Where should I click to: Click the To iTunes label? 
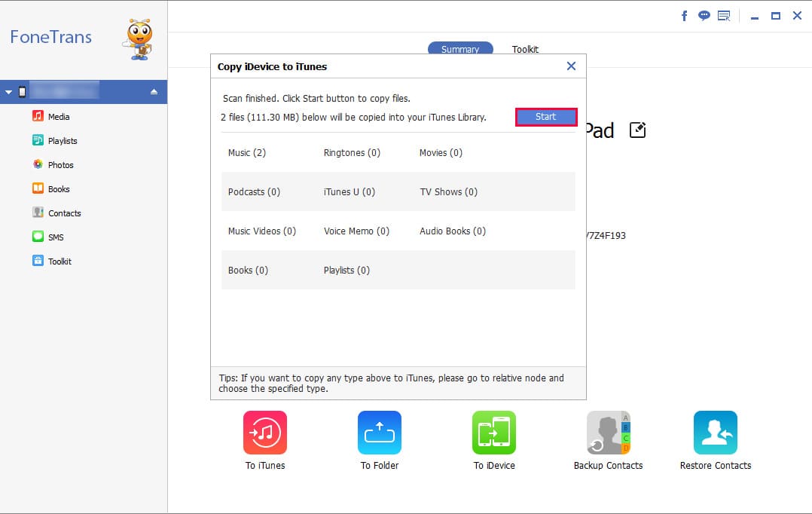pyautogui.click(x=265, y=465)
